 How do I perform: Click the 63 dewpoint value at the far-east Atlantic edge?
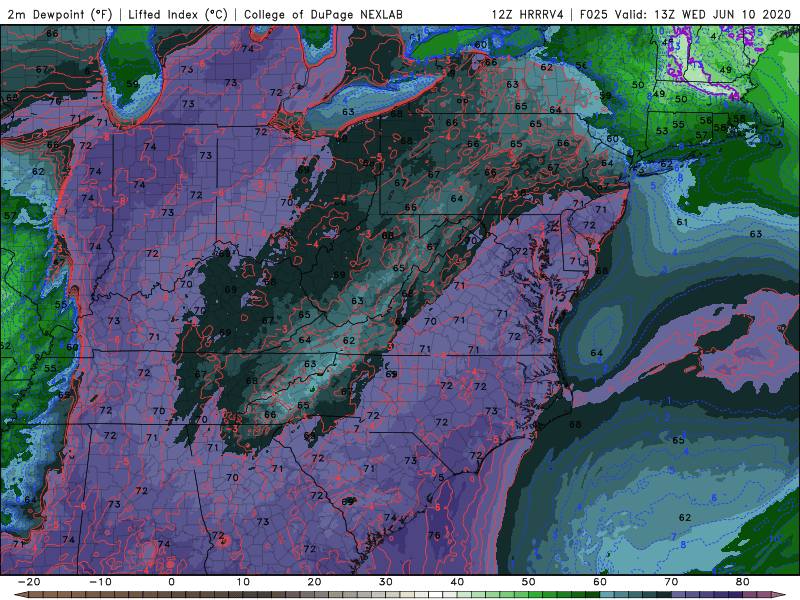(756, 234)
